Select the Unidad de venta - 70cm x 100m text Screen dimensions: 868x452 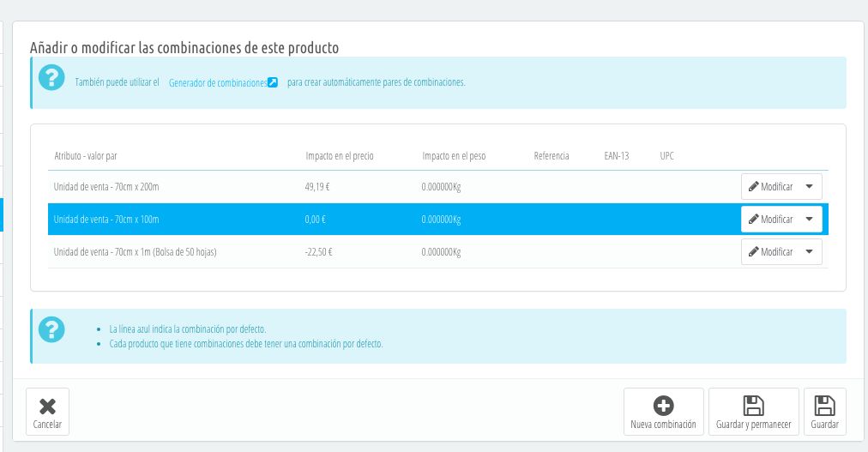106,219
